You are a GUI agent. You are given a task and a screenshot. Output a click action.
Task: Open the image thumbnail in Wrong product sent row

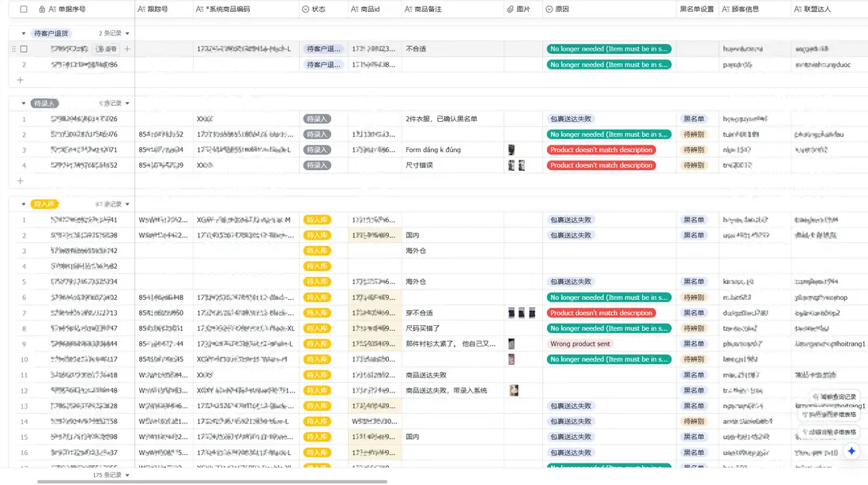511,343
